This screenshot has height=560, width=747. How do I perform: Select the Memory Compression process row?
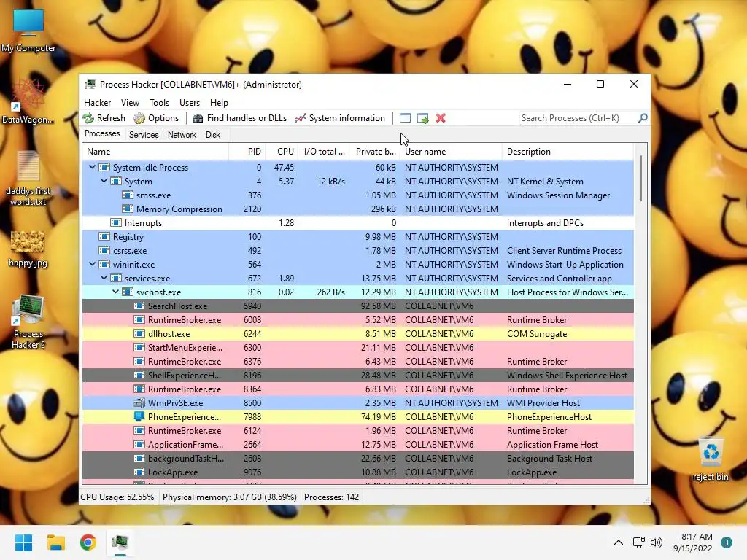pyautogui.click(x=357, y=209)
